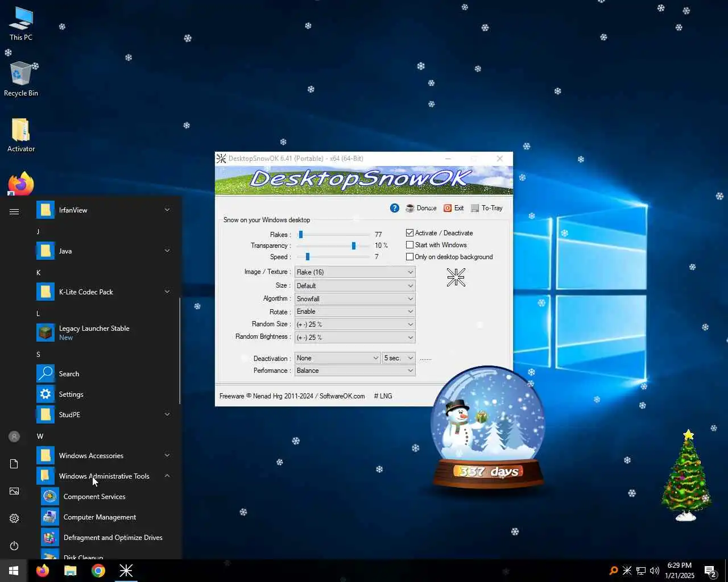Expand the IrfanView folder in Start menu
Viewport: 728px width, 582px height.
coord(105,210)
